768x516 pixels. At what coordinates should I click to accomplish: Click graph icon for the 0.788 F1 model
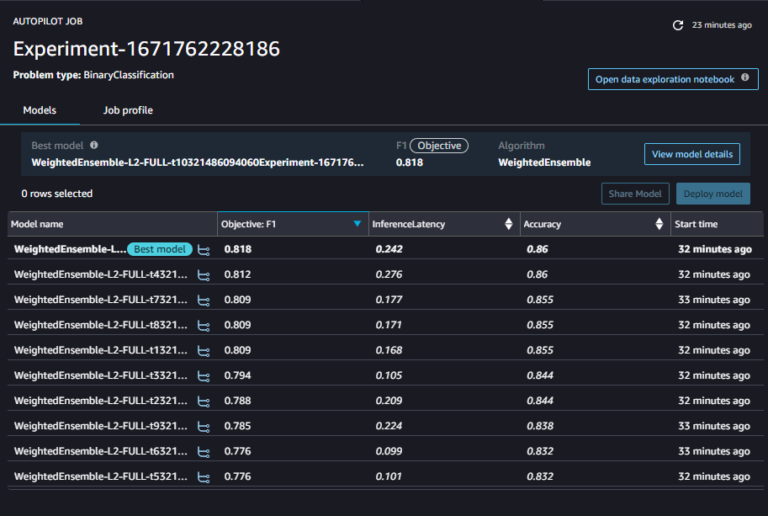[x=203, y=401]
